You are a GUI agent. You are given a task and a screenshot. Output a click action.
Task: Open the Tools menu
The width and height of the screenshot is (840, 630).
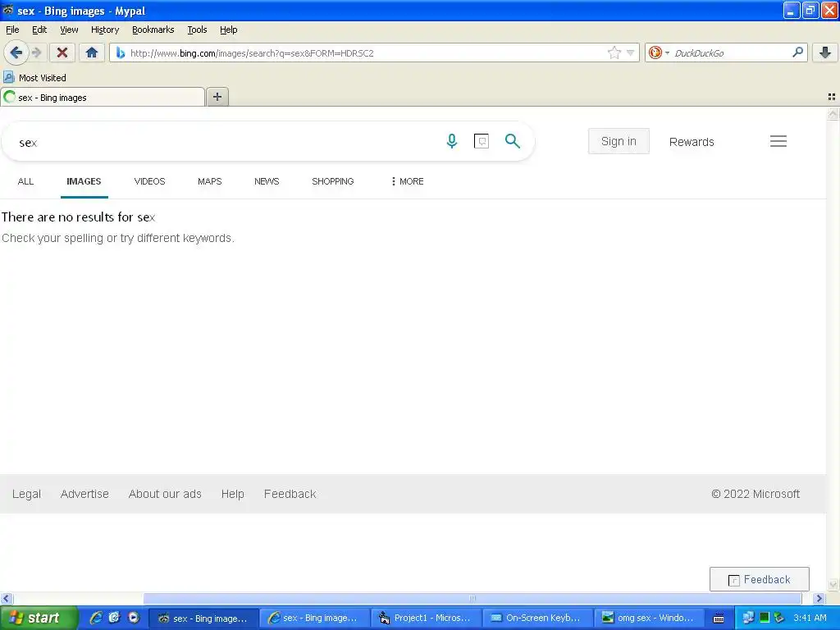(x=197, y=30)
